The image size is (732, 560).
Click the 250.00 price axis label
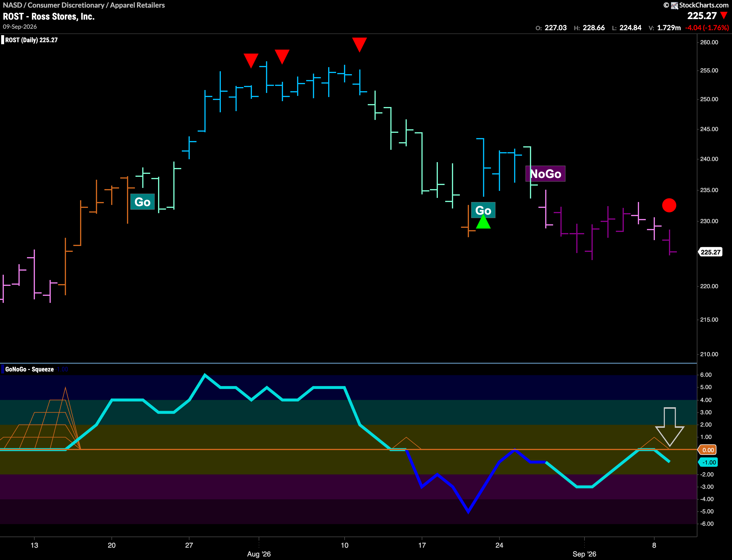tap(709, 99)
